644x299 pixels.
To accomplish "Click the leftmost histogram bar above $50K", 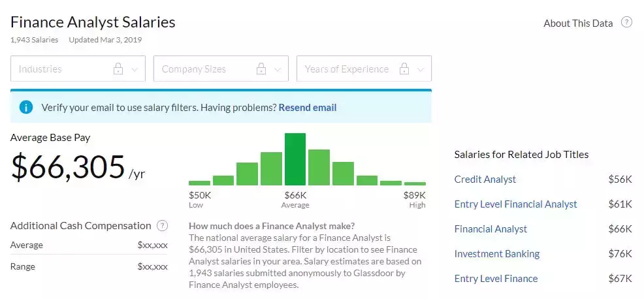I will (199, 183).
